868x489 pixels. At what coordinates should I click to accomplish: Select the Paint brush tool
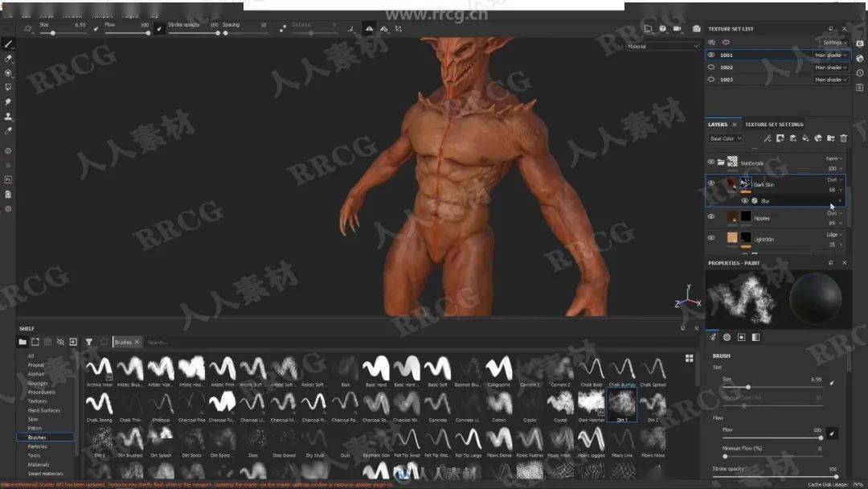point(8,44)
